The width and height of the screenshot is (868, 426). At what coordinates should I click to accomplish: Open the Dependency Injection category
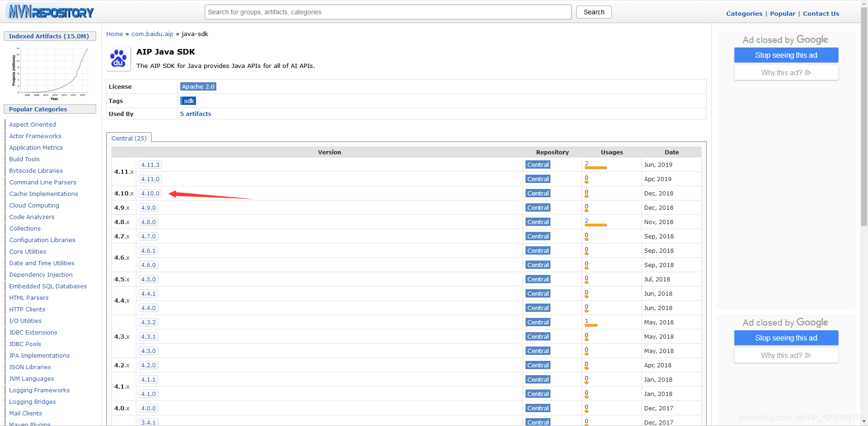coord(41,274)
